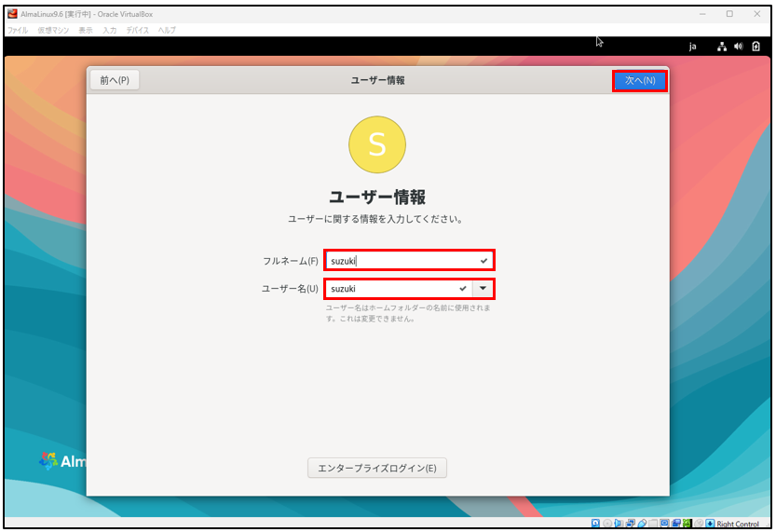
Task: Click the エンタープライズログイン(E) button
Action: (377, 468)
